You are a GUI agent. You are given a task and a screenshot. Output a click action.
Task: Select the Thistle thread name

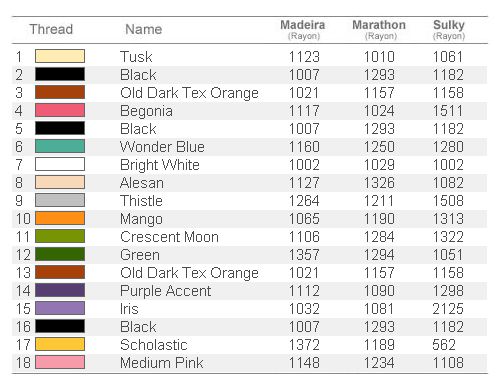tap(141, 201)
